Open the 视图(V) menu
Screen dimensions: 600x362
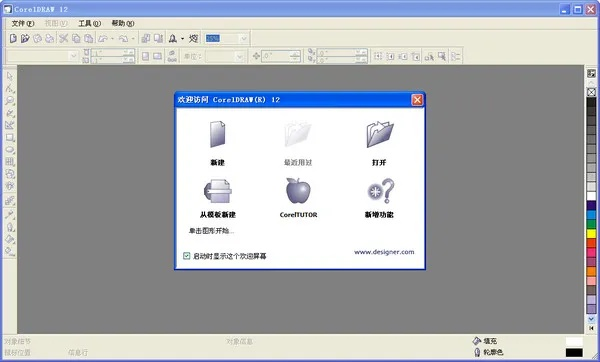(56, 23)
